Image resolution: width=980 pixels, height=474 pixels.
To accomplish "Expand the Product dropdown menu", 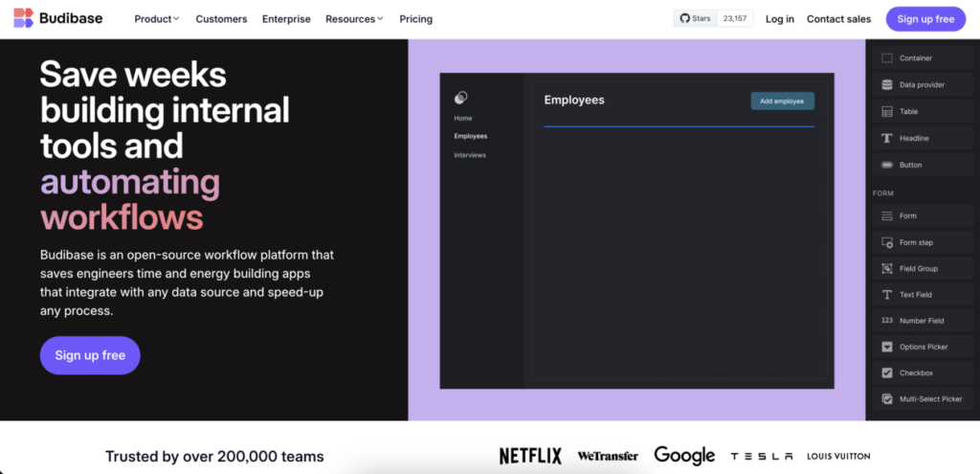I will point(157,19).
